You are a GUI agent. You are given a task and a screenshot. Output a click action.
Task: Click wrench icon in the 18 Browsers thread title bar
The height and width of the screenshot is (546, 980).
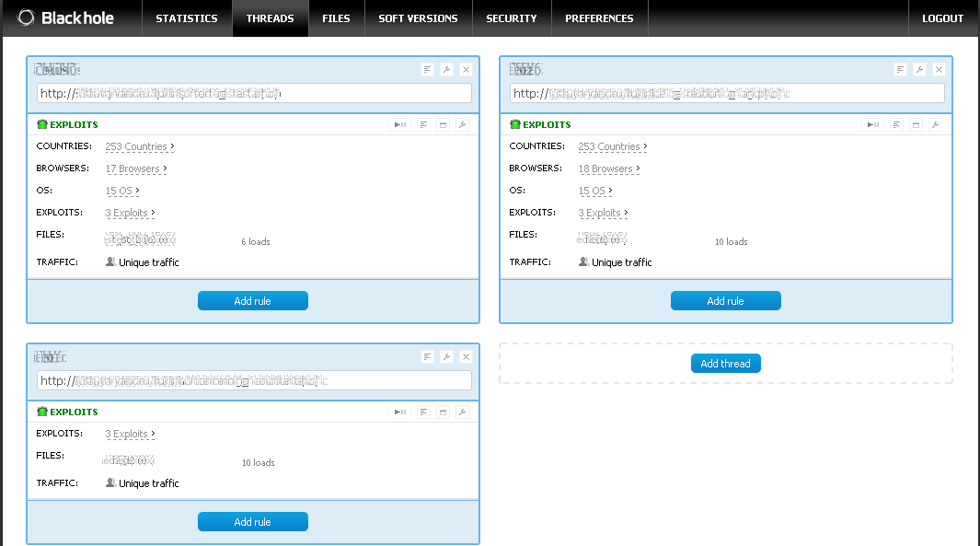point(919,70)
